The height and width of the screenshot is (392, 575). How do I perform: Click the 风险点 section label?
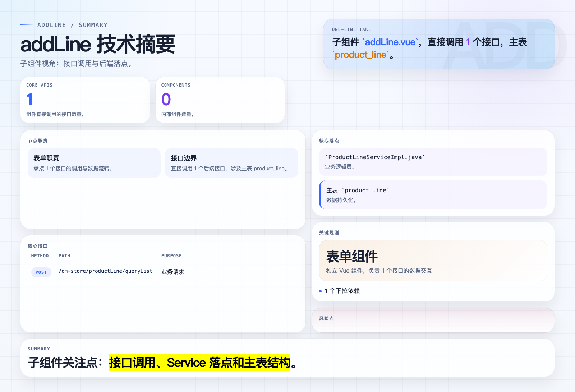click(x=326, y=318)
